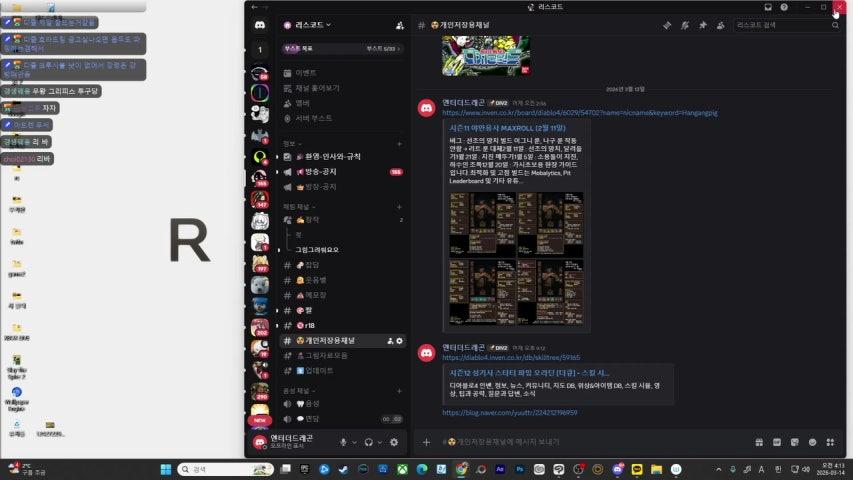Open the 환영-인사와-규칙 channel
853x480 pixels.
tap(343, 157)
